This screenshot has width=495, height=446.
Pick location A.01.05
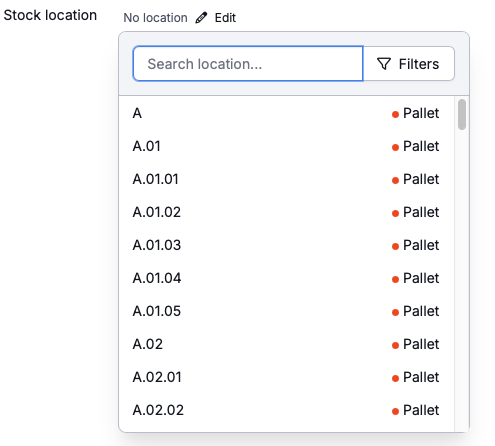[287, 311]
